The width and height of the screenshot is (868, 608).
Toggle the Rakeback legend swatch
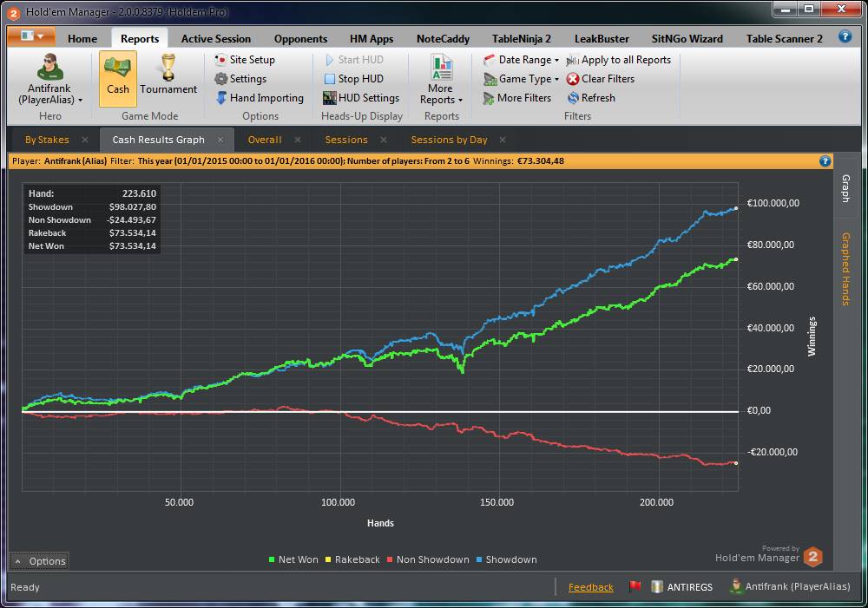[x=328, y=560]
